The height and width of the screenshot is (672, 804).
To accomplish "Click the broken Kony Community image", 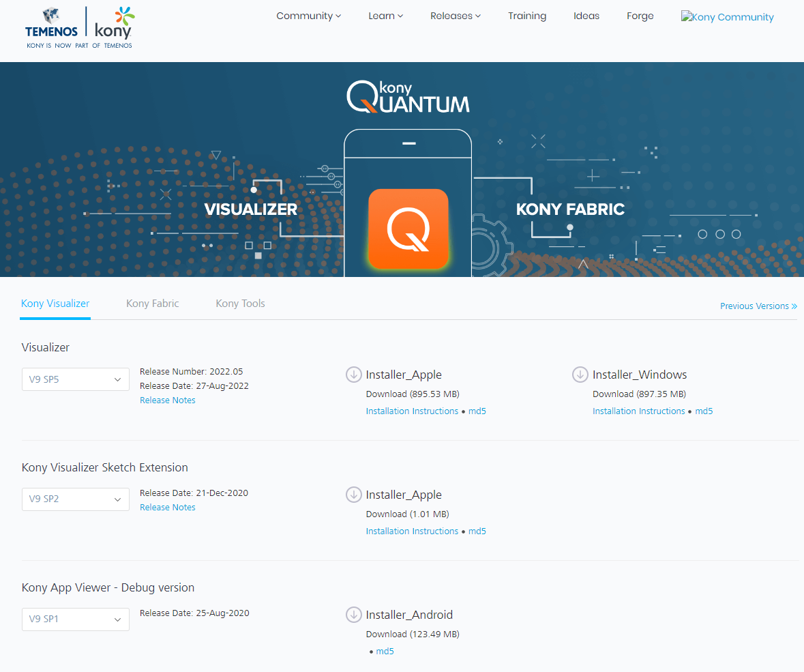I will click(x=727, y=17).
